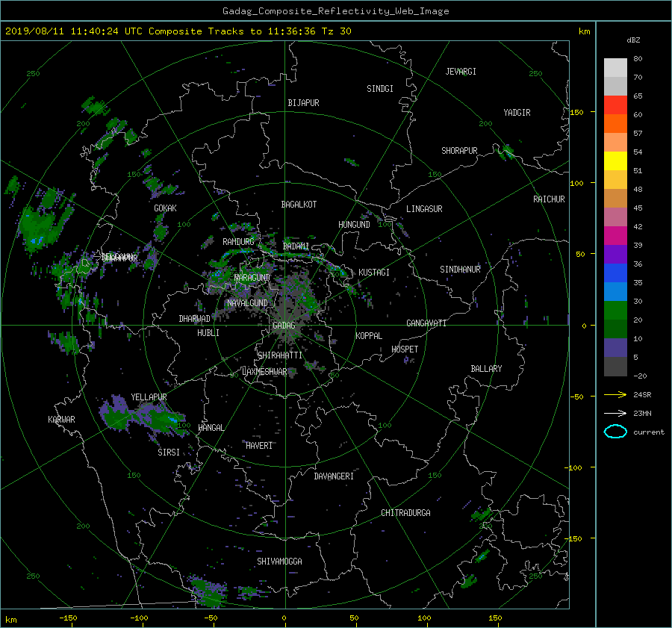This screenshot has width=672, height=628.
Task: Click the radar timestamp header text
Action: point(178,31)
